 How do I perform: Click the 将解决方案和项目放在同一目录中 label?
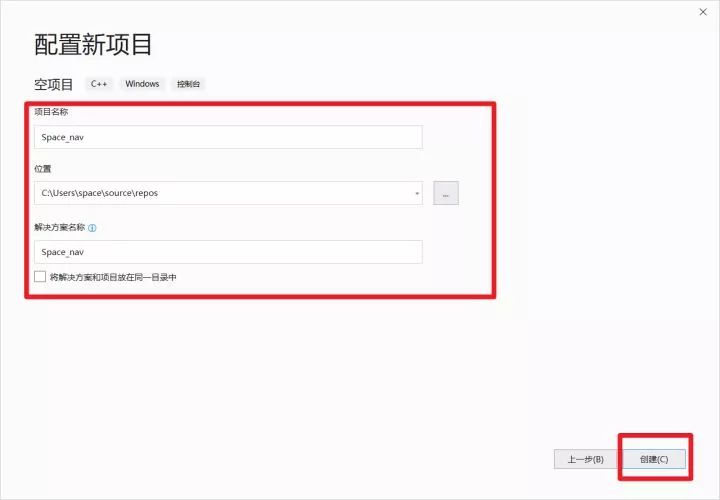113,277
